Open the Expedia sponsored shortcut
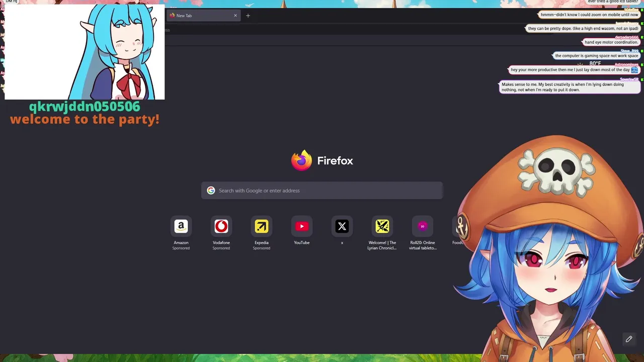Image resolution: width=644 pixels, height=362 pixels. pyautogui.click(x=262, y=227)
